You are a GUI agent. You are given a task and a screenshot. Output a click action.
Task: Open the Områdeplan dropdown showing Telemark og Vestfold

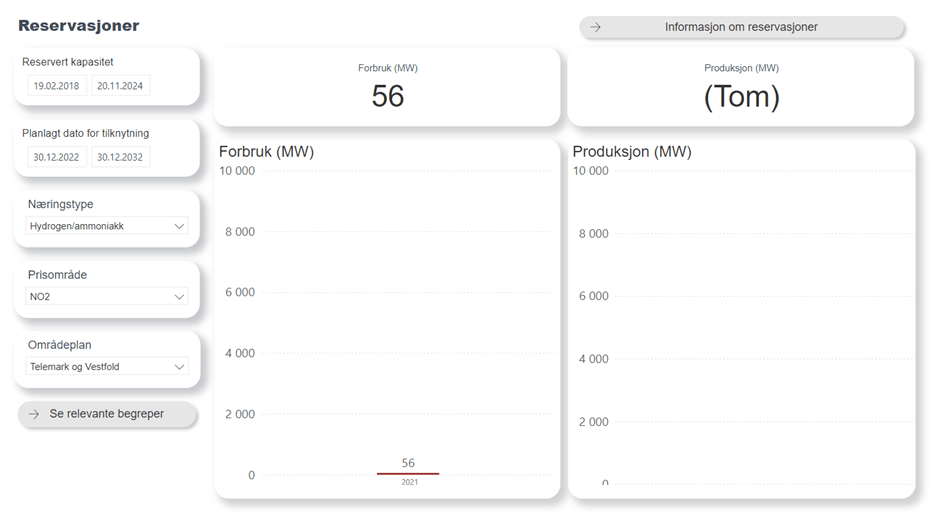click(x=106, y=367)
